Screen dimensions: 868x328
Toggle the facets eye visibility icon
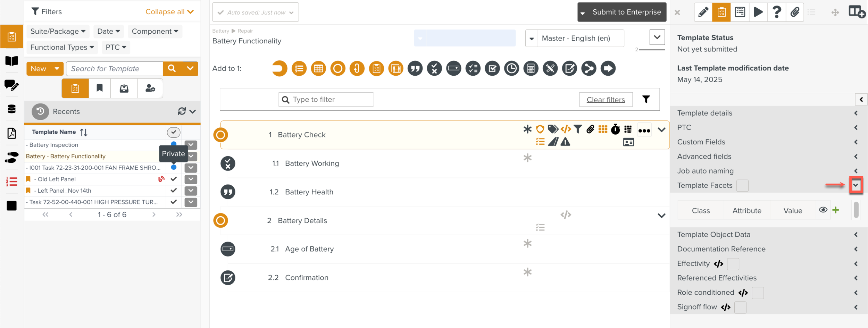point(823,210)
